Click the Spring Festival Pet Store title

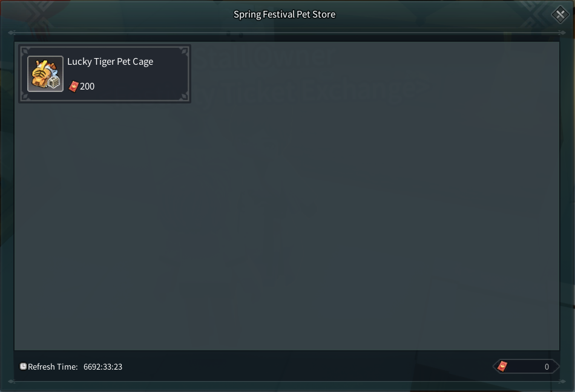click(x=284, y=15)
